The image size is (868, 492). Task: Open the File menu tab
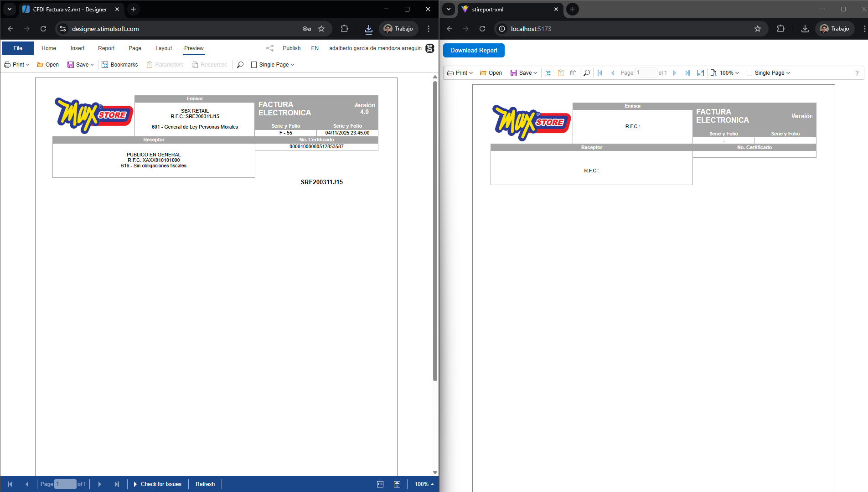(18, 48)
